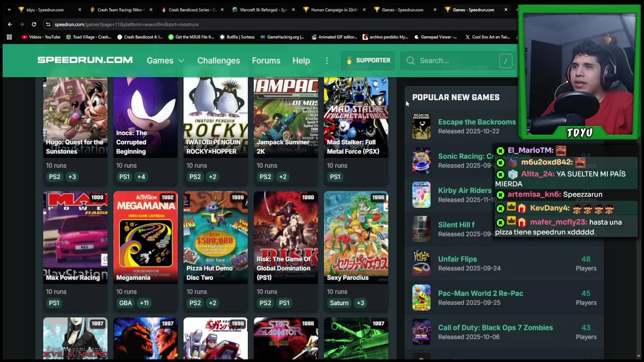This screenshot has width=644, height=362.
Task: Click the browser address bar URL
Action: coord(126,24)
